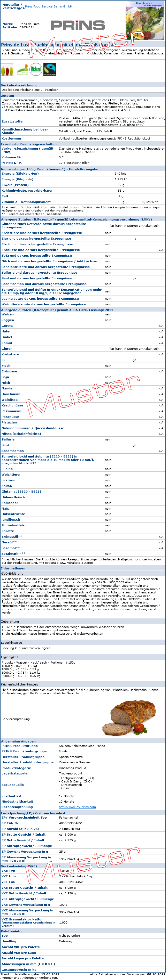Select the VKE dimensions '398x294x164' value

click(x=69, y=912)
